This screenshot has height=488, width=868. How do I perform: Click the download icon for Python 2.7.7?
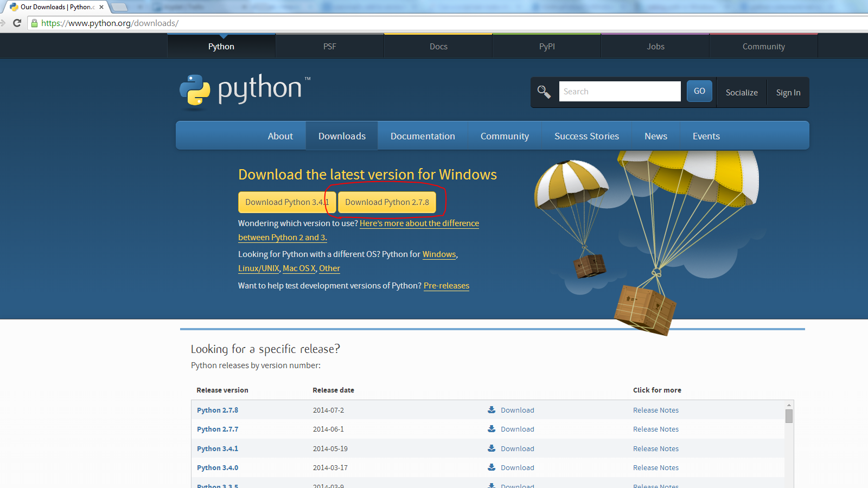(x=492, y=429)
